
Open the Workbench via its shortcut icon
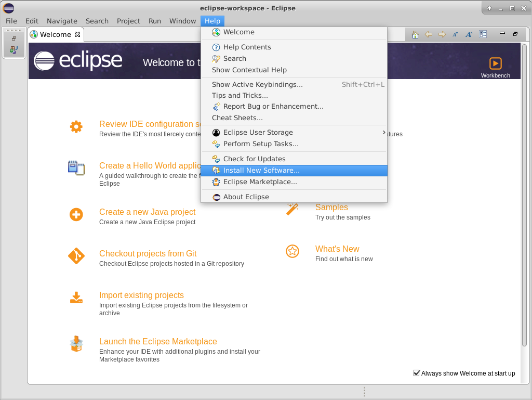495,63
